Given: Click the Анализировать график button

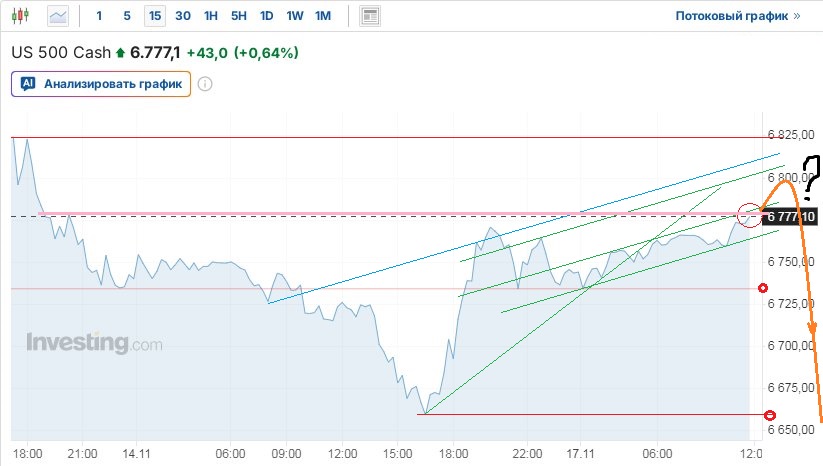Looking at the screenshot, I should click(110, 84).
